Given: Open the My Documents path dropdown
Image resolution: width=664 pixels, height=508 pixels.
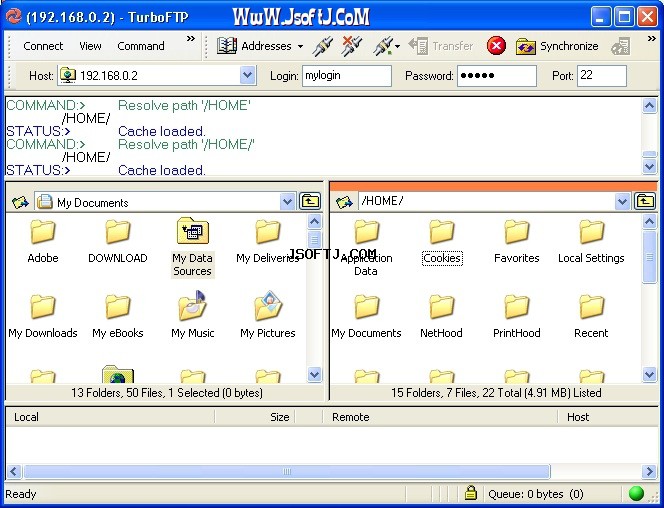Looking at the screenshot, I should coord(287,202).
